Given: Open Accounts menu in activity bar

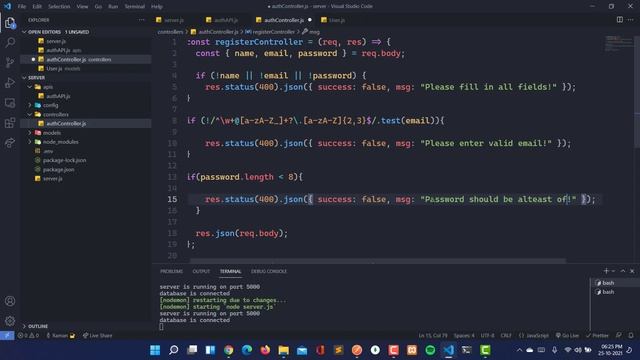Looking at the screenshot, I should click(10, 301).
